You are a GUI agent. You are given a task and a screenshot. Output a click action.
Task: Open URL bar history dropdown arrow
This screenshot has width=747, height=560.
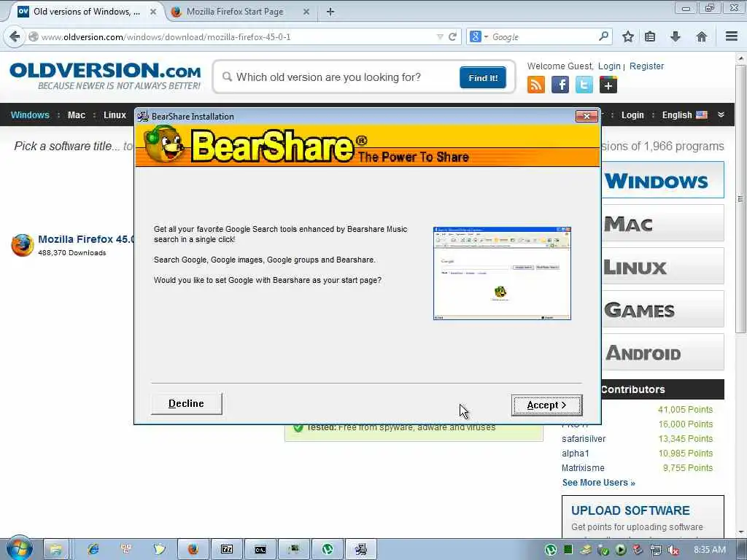[440, 36]
